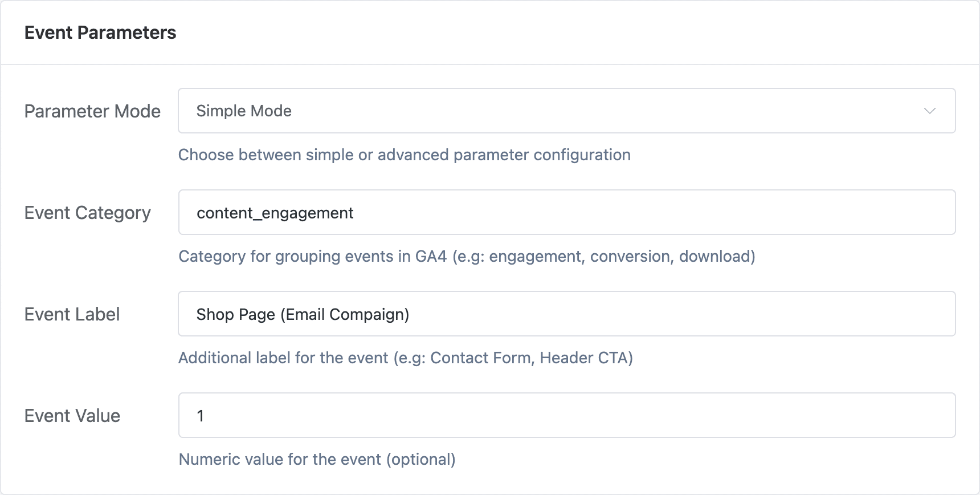Expand the parameter configuration mode list
Viewport: 980px width, 495px height.
[x=566, y=111]
